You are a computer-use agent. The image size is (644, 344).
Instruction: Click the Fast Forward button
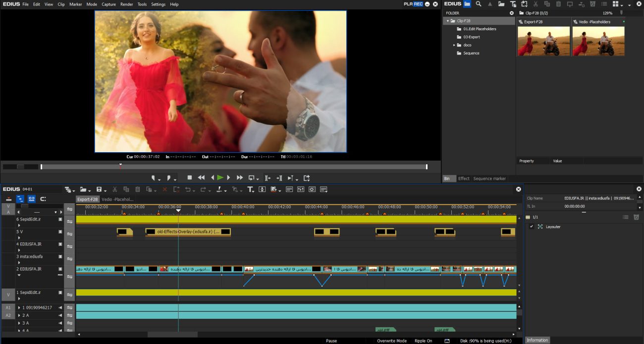(x=240, y=177)
